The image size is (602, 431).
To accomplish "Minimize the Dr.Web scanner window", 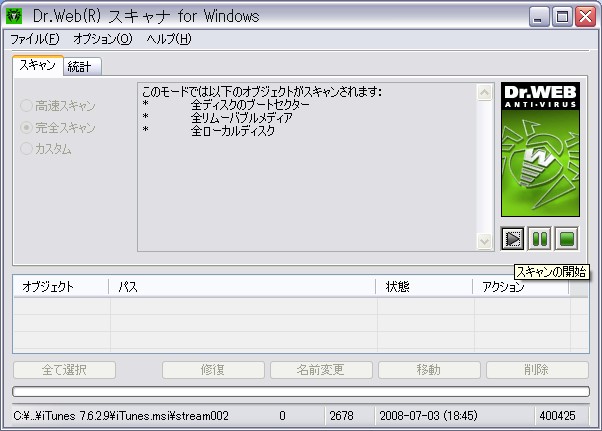I will (x=539, y=17).
